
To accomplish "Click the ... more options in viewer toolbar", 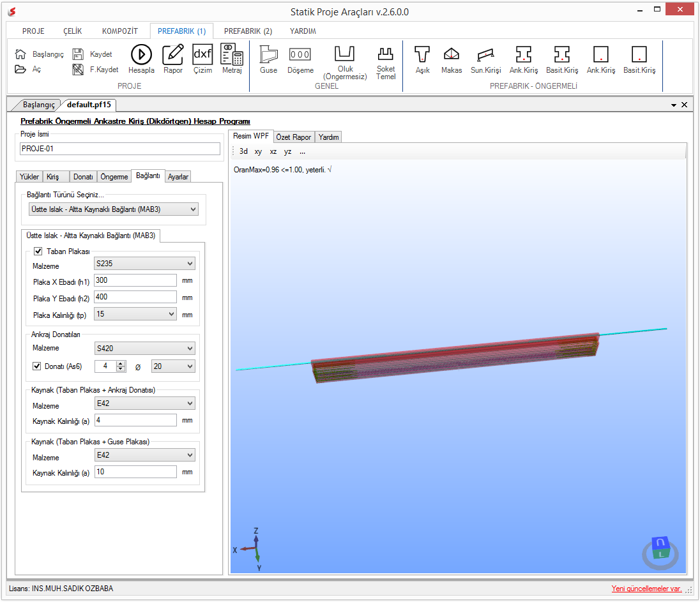I will pos(303,152).
